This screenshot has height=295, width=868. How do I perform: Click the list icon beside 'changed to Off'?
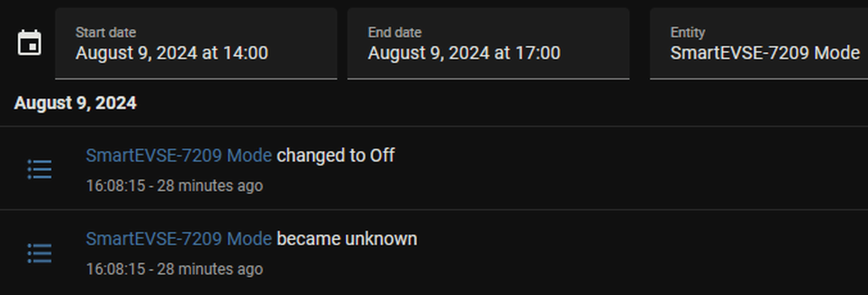click(40, 169)
